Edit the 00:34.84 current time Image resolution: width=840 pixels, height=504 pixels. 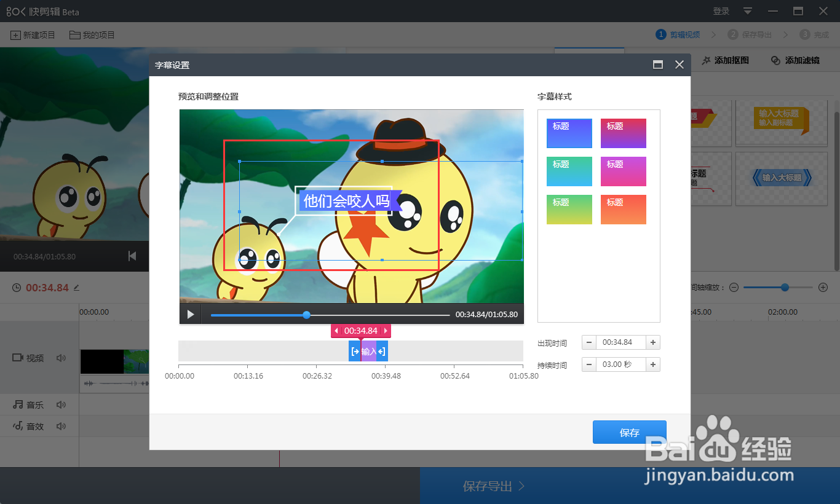click(76, 287)
